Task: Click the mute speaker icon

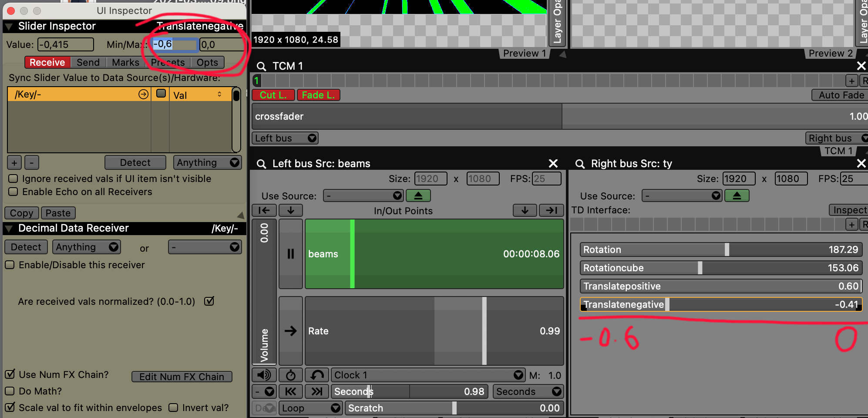Action: 264,375
